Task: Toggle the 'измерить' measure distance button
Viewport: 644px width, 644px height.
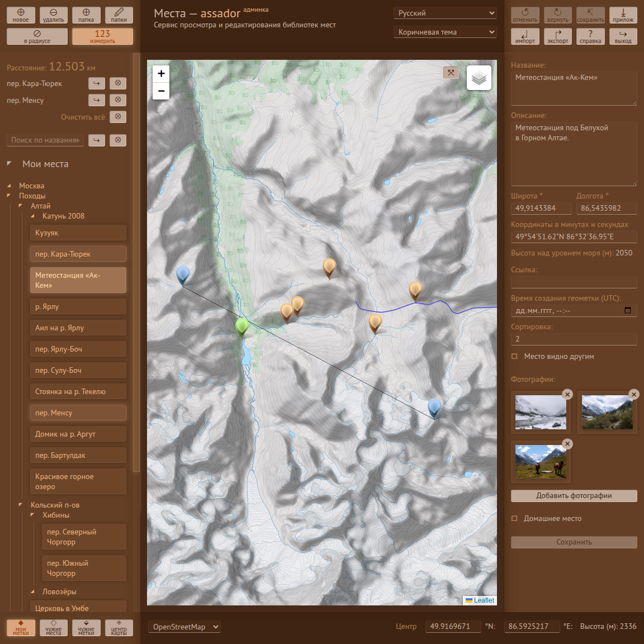Action: (102, 36)
